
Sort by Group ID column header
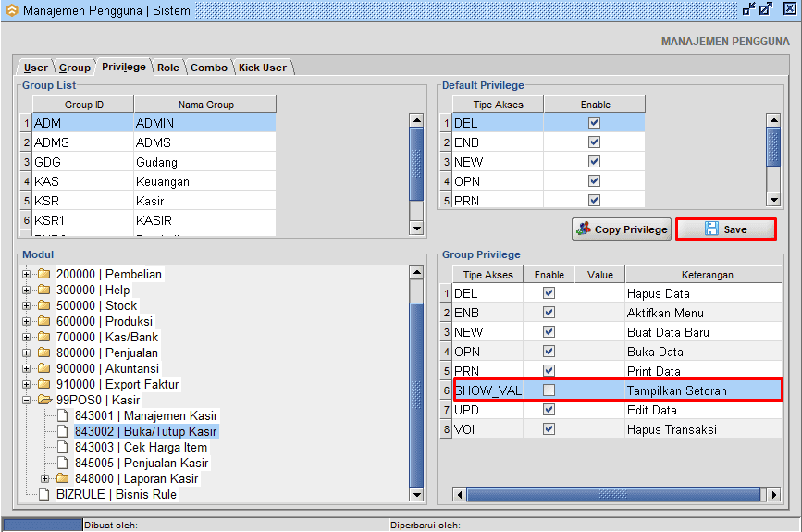[x=83, y=105]
